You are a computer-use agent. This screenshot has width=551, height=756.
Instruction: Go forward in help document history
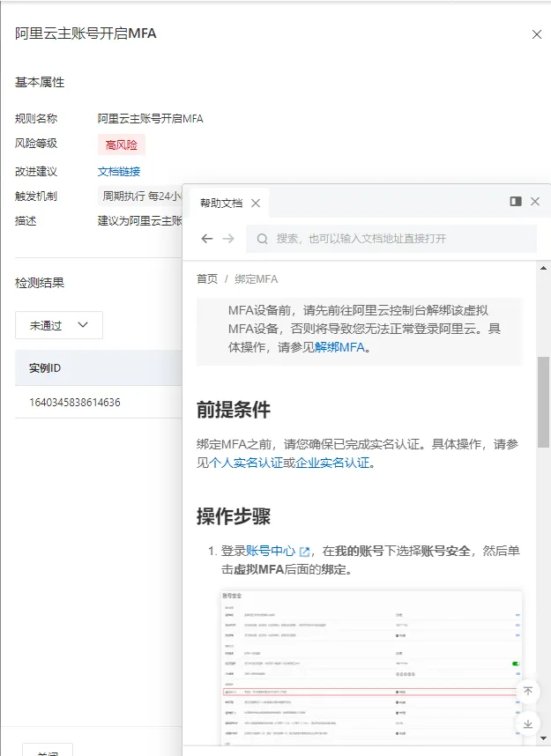(x=228, y=239)
